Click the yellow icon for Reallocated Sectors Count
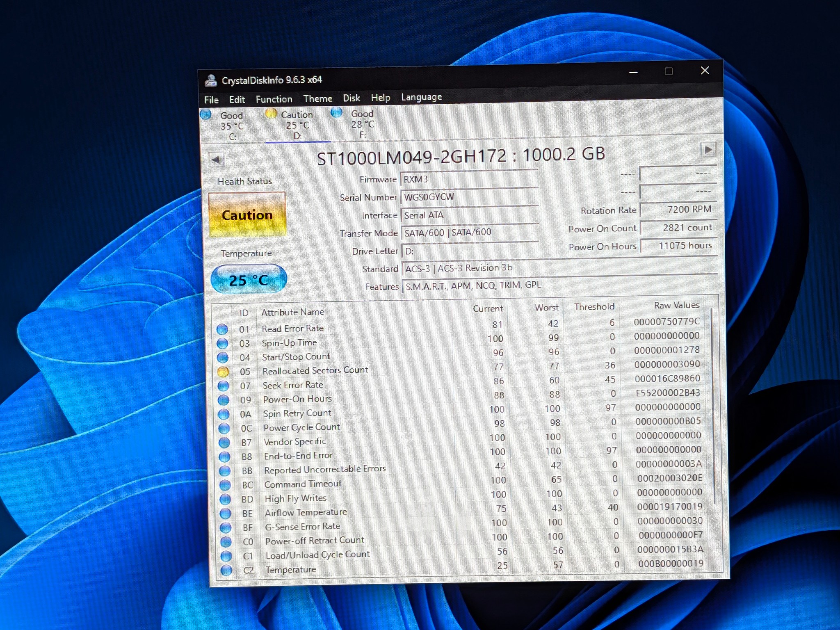The height and width of the screenshot is (630, 840). pos(223,372)
